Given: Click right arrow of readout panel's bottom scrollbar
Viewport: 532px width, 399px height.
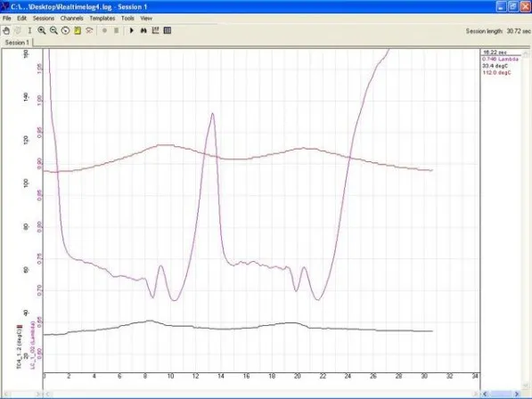Looking at the screenshot, I should tap(517, 394).
